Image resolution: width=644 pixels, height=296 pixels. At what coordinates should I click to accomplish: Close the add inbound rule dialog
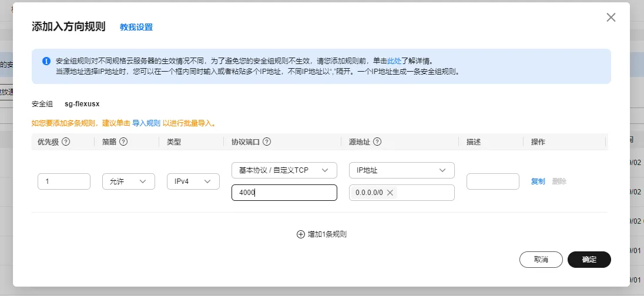(611, 18)
